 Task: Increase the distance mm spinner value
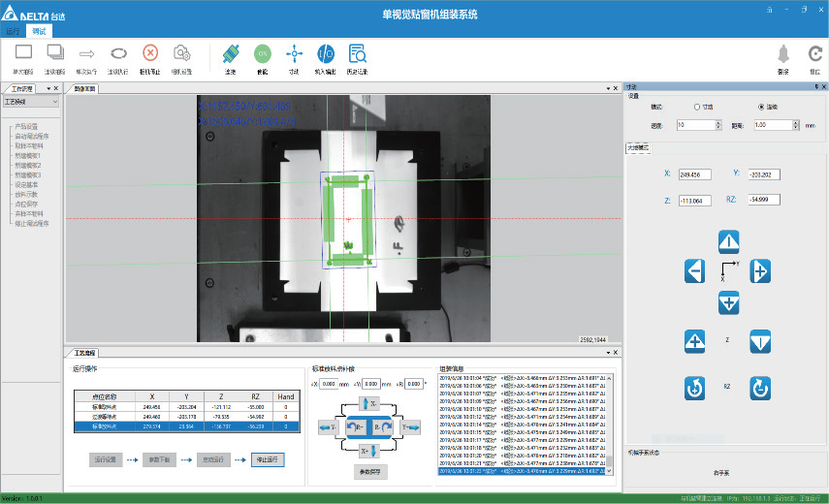(796, 122)
